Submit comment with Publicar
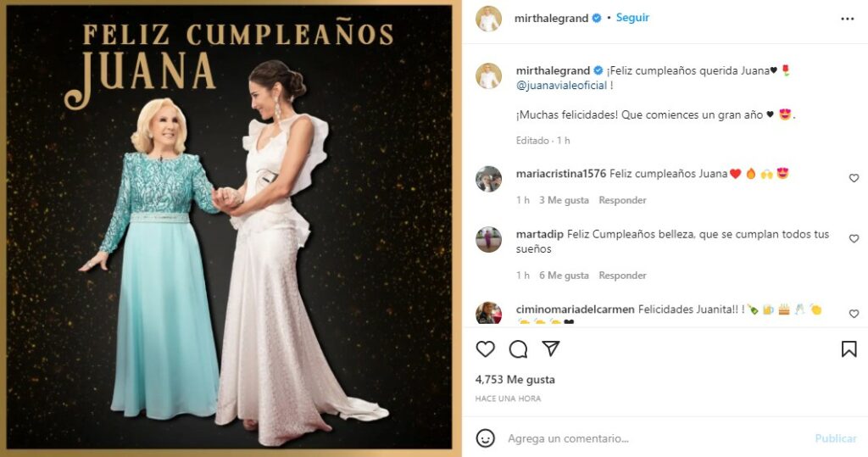The width and height of the screenshot is (868, 457). coord(835,438)
